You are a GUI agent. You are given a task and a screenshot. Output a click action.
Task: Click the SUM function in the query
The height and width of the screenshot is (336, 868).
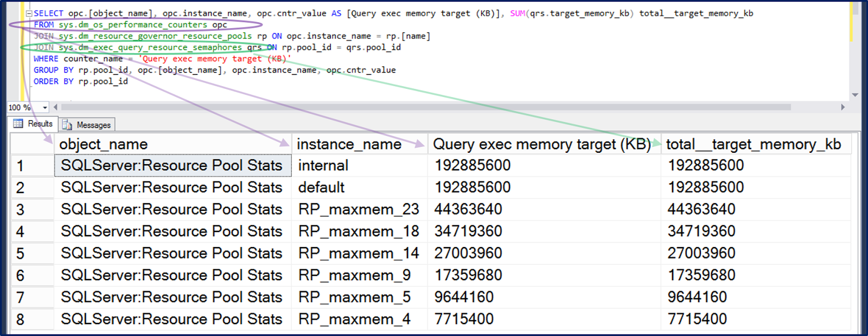pyautogui.click(x=518, y=14)
